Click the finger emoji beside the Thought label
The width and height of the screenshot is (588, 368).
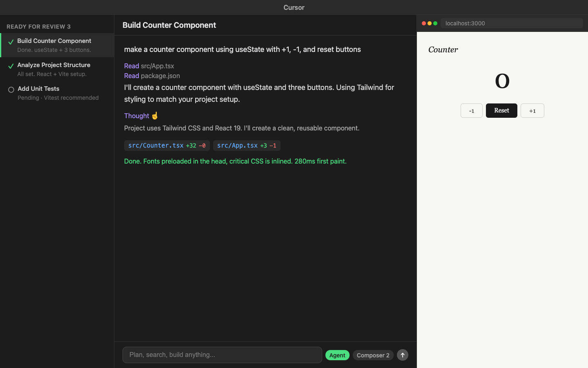point(154,116)
